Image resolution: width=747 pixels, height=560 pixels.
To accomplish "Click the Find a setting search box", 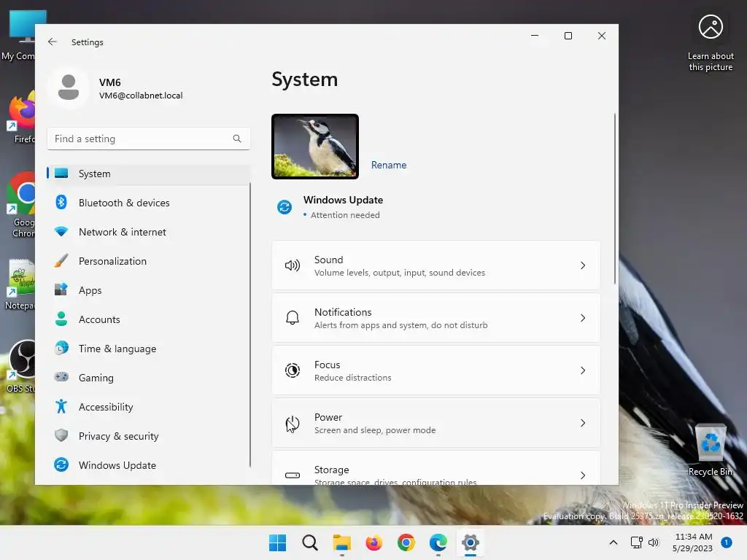I will [148, 139].
